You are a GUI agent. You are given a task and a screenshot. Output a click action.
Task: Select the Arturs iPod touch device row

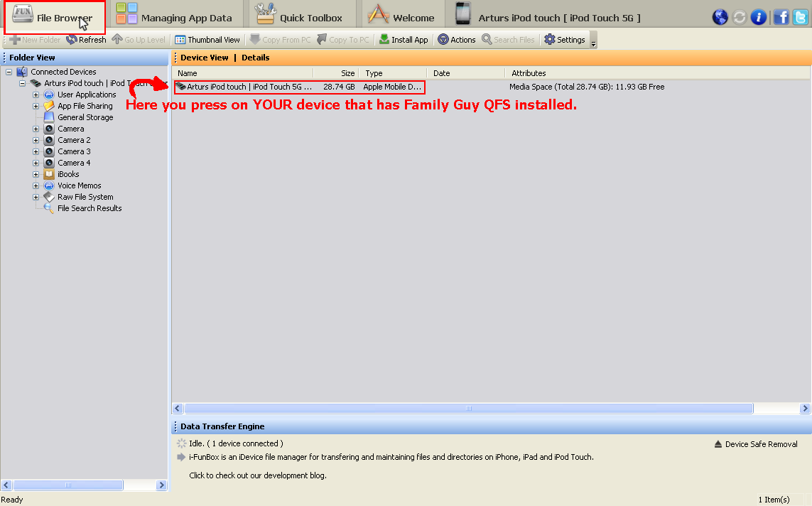[299, 87]
